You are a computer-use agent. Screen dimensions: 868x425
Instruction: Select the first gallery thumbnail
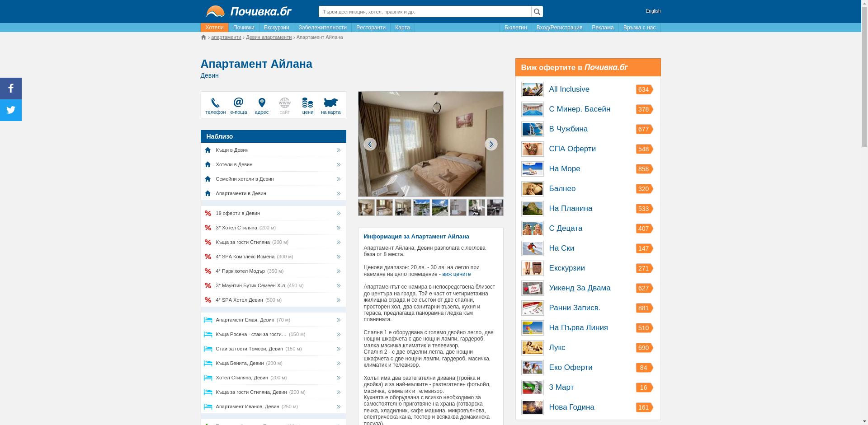366,208
